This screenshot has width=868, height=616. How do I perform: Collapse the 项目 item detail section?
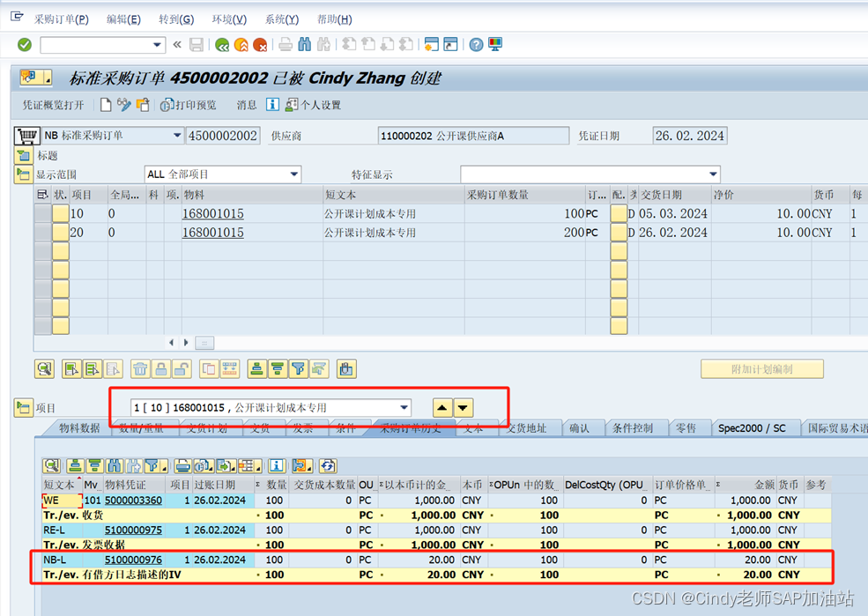(23, 408)
